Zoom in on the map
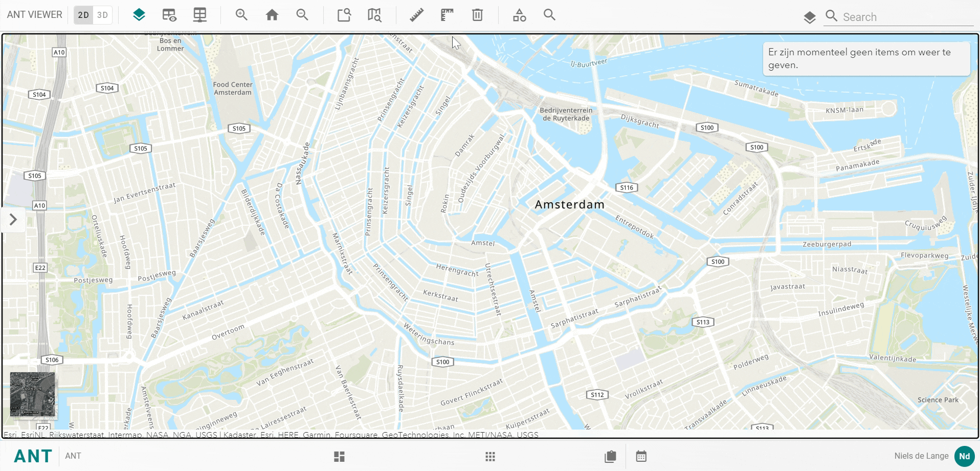 241,15
